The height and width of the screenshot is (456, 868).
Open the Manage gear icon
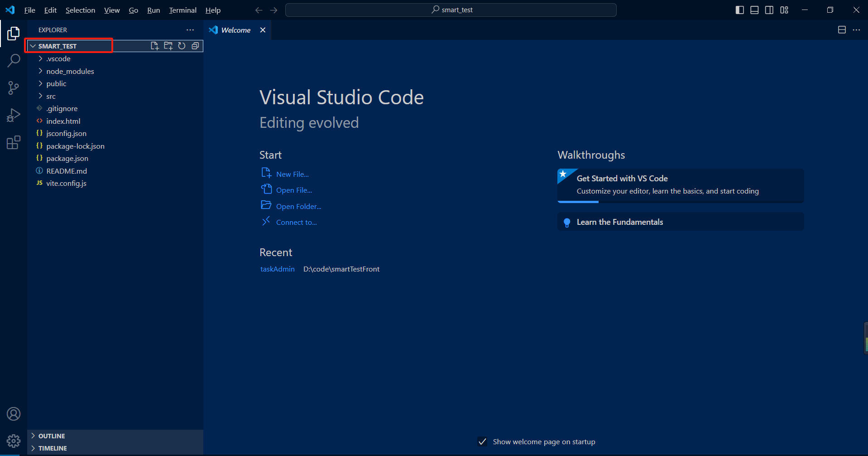(14, 441)
